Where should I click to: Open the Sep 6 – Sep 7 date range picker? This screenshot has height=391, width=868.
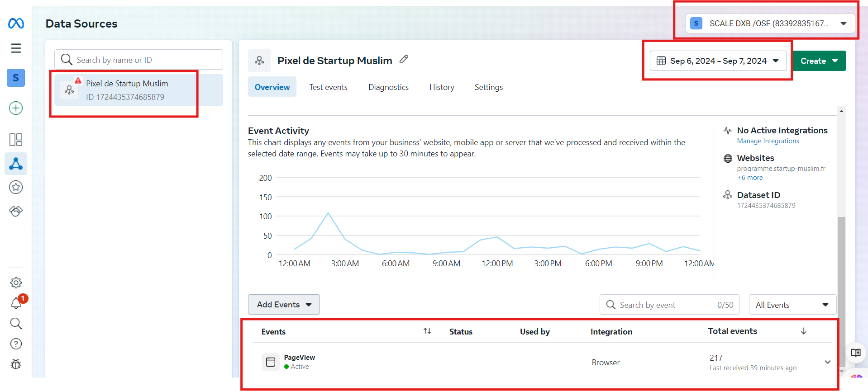click(718, 61)
